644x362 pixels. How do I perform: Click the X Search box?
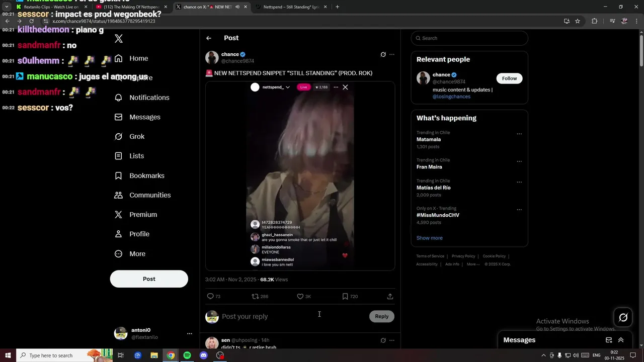[x=469, y=38]
